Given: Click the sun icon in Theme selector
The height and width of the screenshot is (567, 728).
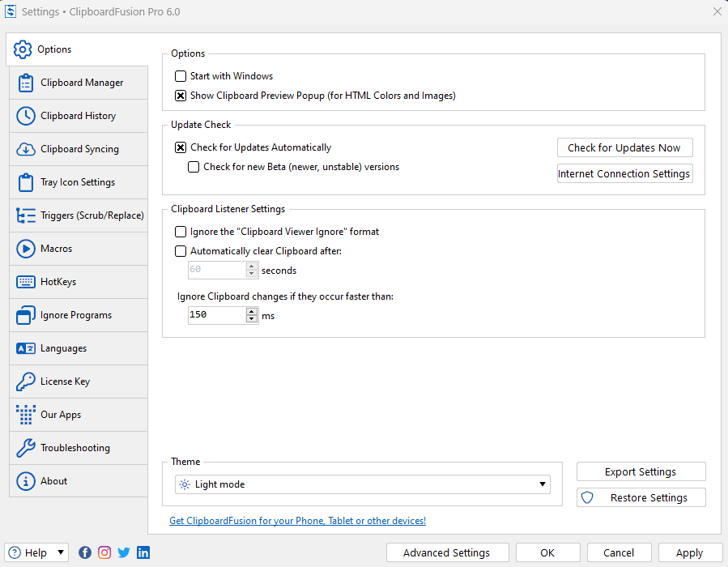Looking at the screenshot, I should (185, 484).
